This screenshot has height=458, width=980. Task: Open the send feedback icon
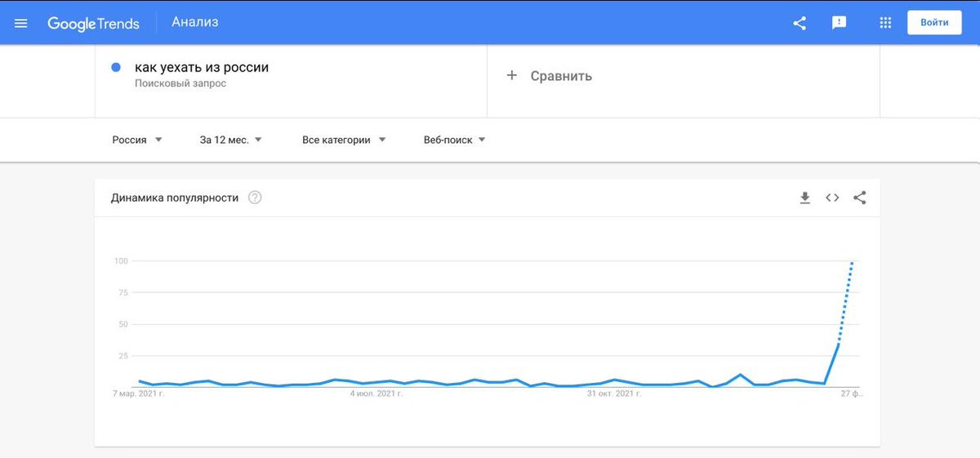839,23
